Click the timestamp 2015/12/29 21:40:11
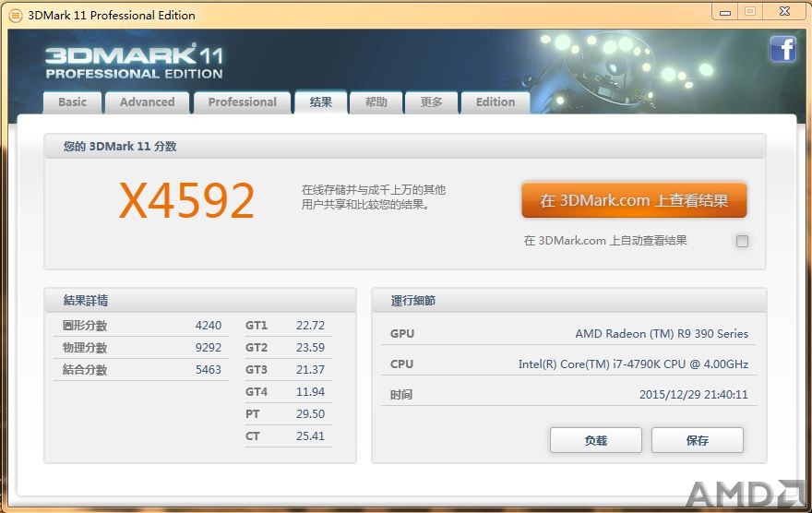Image resolution: width=812 pixels, height=513 pixels. 694,395
